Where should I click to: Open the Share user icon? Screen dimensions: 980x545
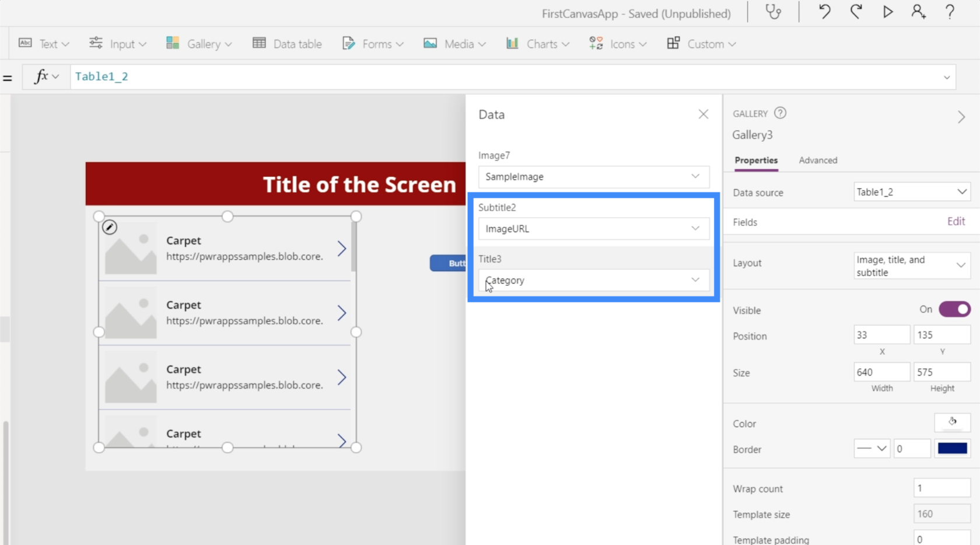(919, 12)
